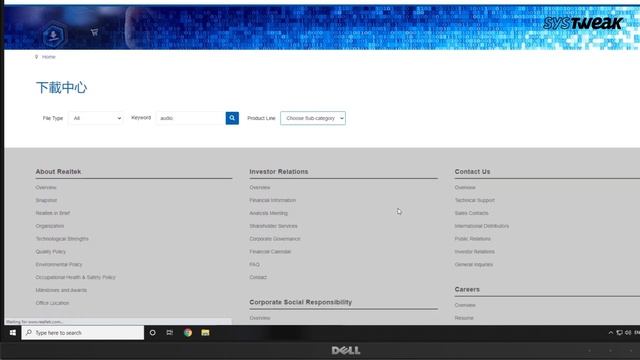Open the Public Relations link
640x360 pixels.
click(x=473, y=239)
